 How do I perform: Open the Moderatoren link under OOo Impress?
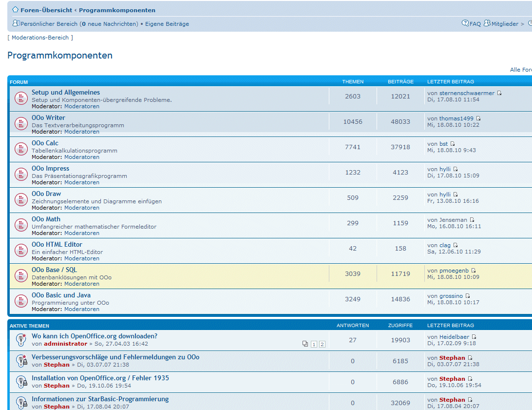point(82,182)
